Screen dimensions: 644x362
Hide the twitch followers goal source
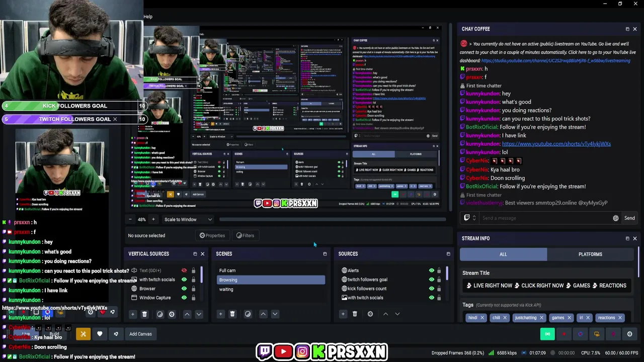pyautogui.click(x=431, y=280)
